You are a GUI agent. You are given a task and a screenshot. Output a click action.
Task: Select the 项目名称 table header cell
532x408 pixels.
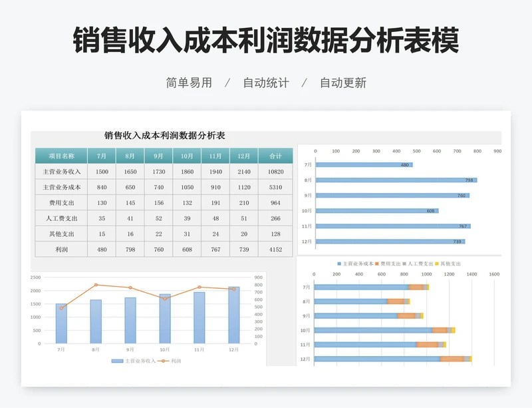pyautogui.click(x=61, y=156)
